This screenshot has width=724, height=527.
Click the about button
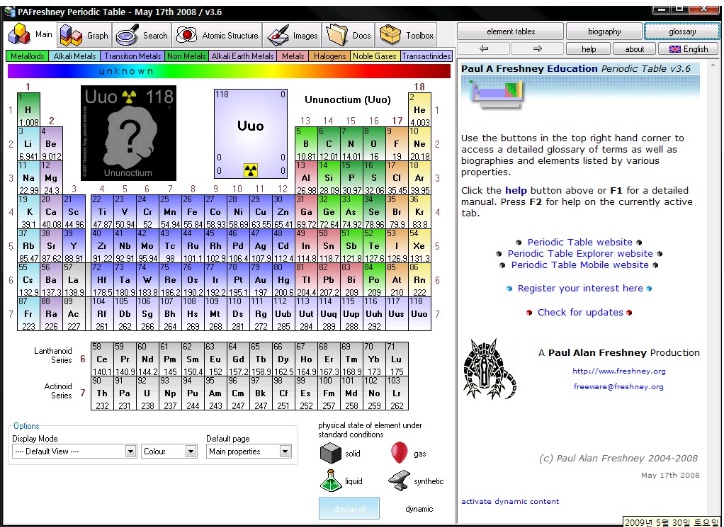634,49
